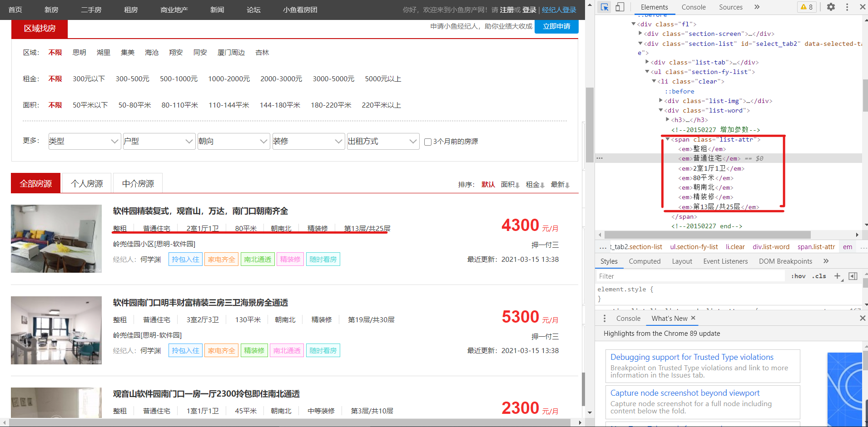The height and width of the screenshot is (427, 868).
Task: Open Chrome DevTools settings
Action: coord(830,7)
